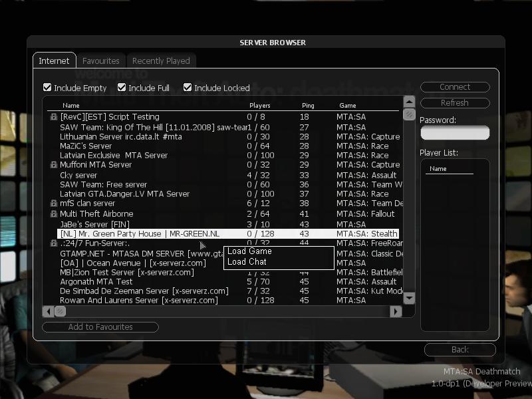Click the right arrow of the horizontal scrollbar
The height and width of the screenshot is (399, 532).
pyautogui.click(x=396, y=311)
